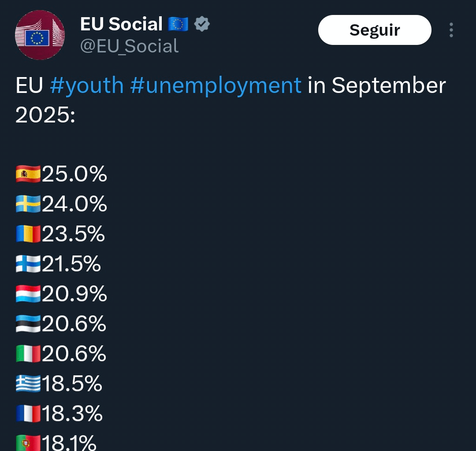Click the Sweden flag emoji
Image resolution: width=476 pixels, height=451 pixels.
pos(28,204)
